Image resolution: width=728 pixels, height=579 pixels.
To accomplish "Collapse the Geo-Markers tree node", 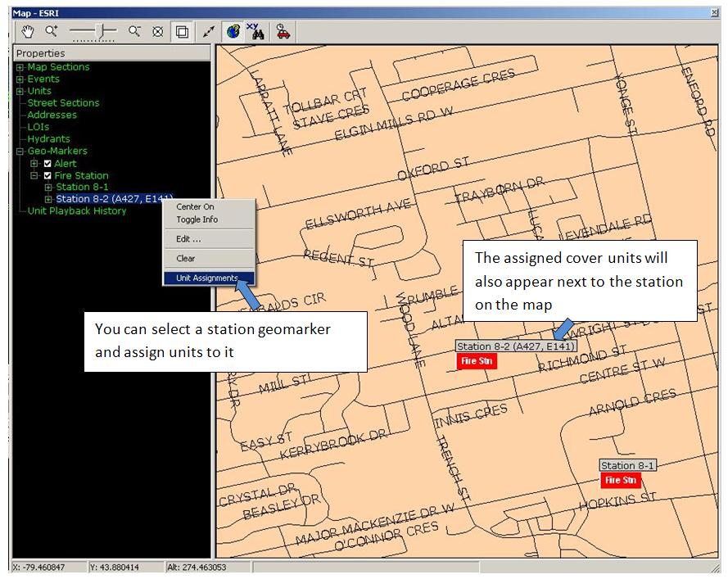I will click(20, 152).
